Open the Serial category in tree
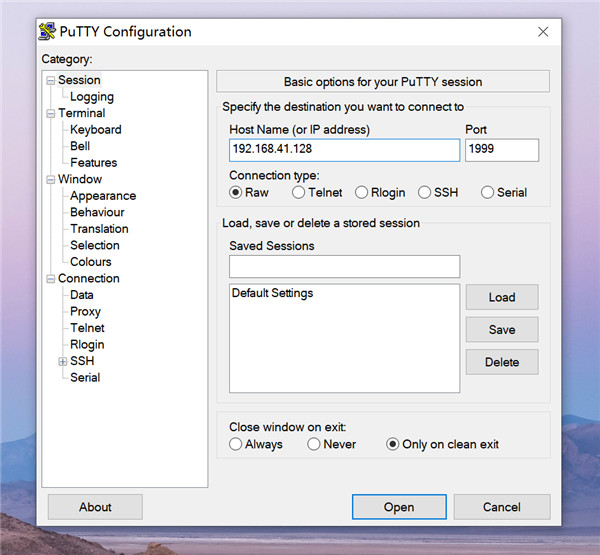 [x=85, y=377]
